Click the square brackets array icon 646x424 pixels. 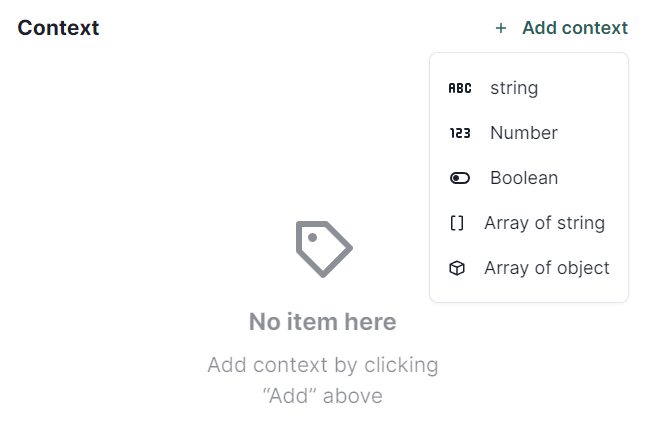[457, 223]
